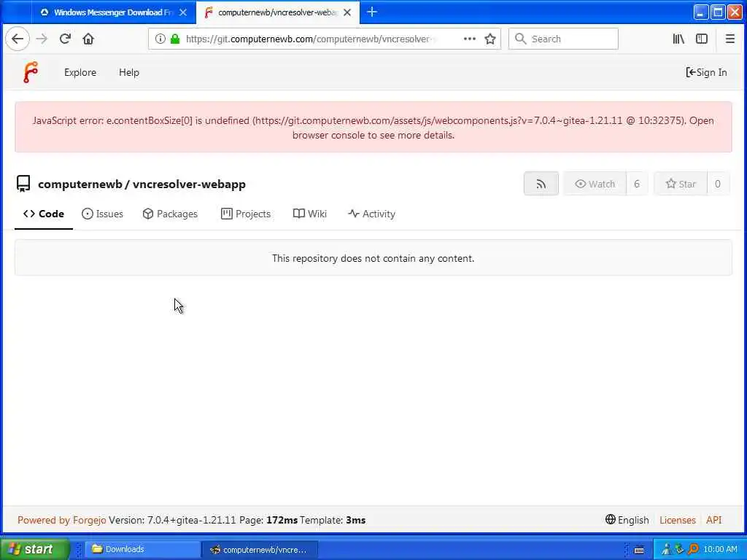The image size is (747, 560).
Task: Open the API footer link
Action: (x=713, y=520)
